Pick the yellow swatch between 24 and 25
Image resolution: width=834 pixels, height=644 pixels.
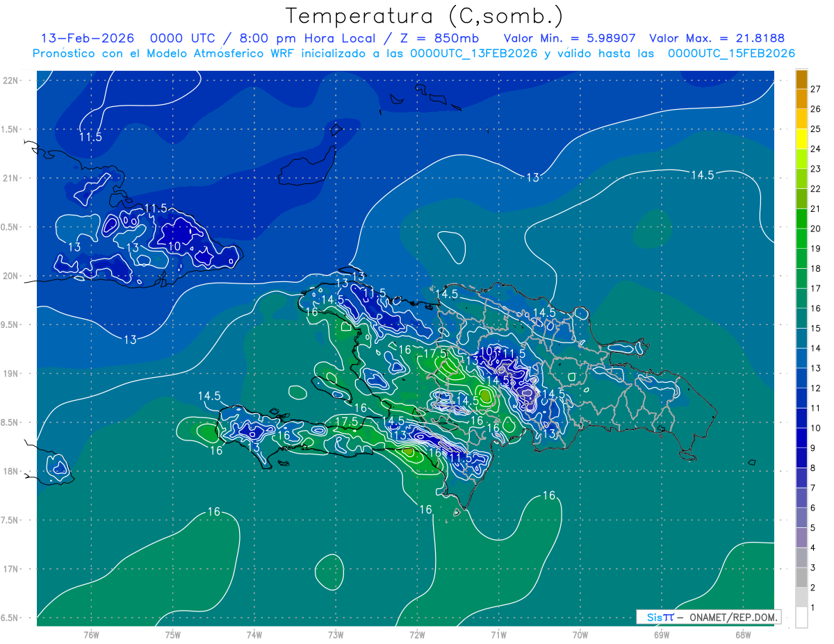click(x=801, y=138)
